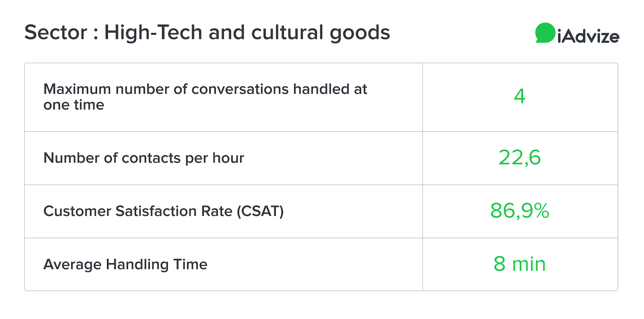Image resolution: width=644 pixels, height=319 pixels.
Task: Select the 'Sector : High-Tech and cultural goods' heading
Action: [x=207, y=33]
